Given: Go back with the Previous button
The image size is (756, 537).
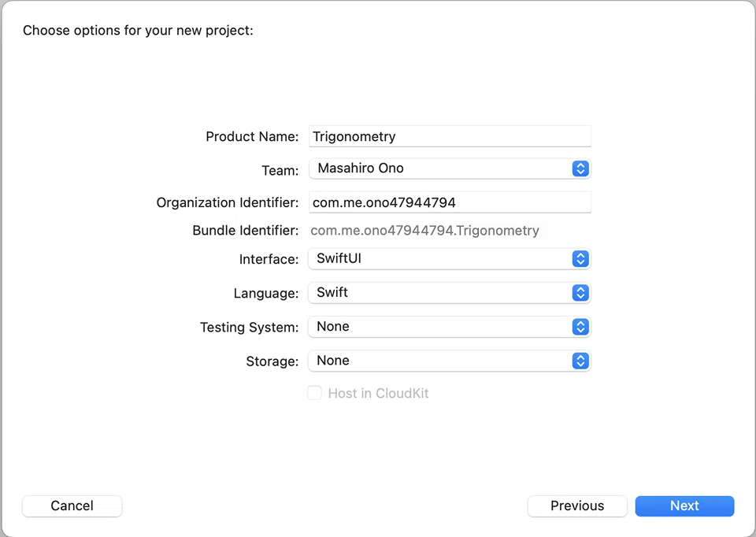Looking at the screenshot, I should (x=577, y=506).
